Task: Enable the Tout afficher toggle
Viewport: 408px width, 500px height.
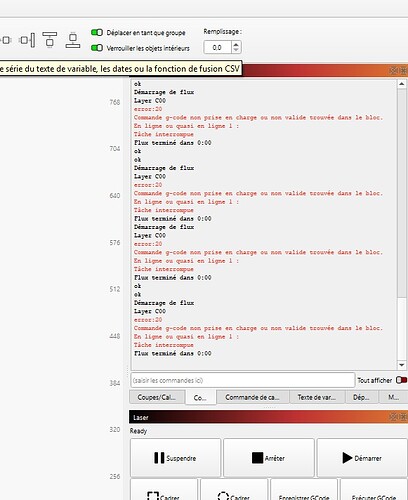Action: 401,380
